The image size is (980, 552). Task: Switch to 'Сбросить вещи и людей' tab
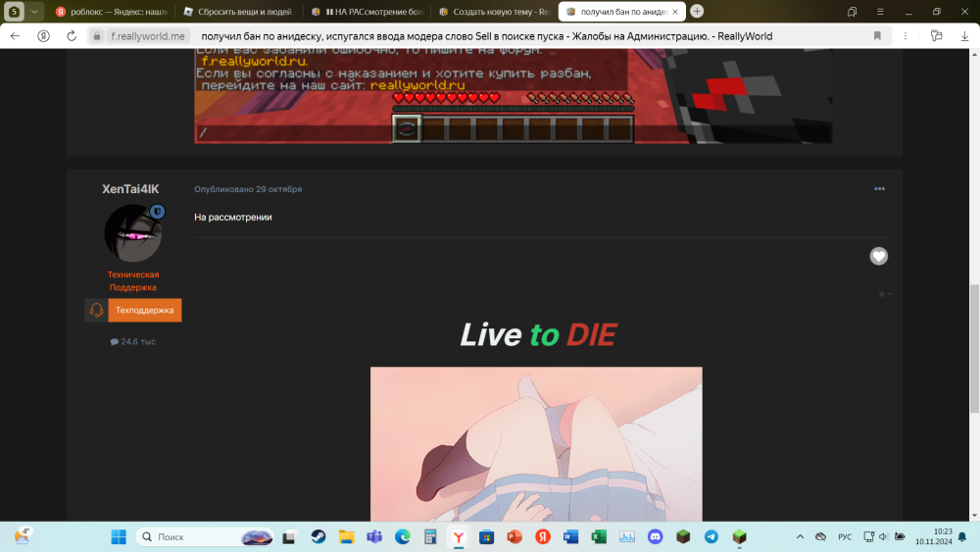point(239,11)
